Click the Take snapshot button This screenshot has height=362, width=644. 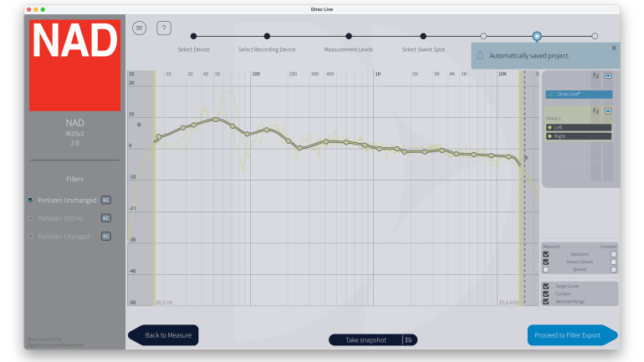pyautogui.click(x=365, y=339)
